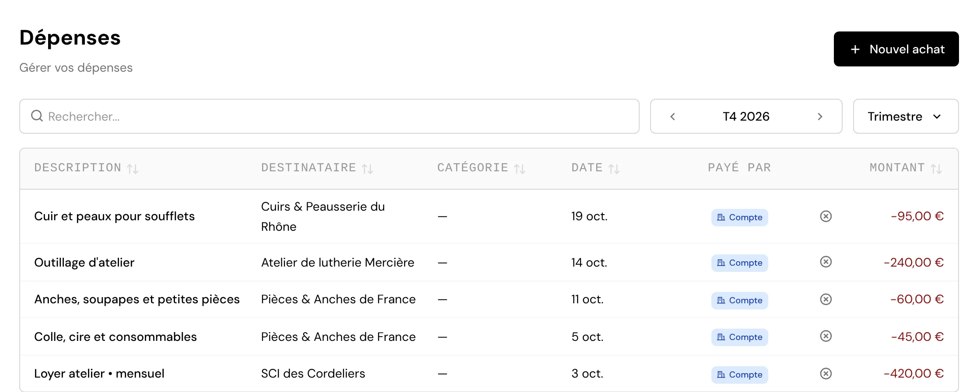Click the -60,00 € amount
The height and width of the screenshot is (392, 980).
[x=917, y=299]
